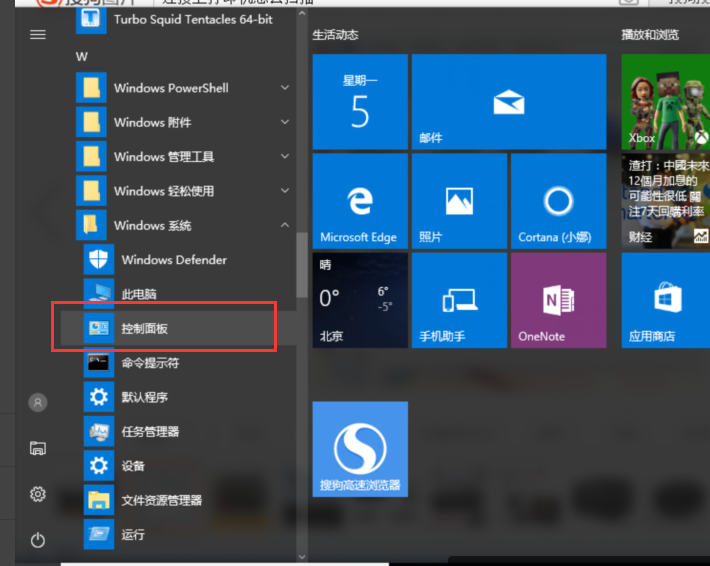Screen dimensions: 710x566
Task: Click the user account icon
Action: [x=38, y=402]
